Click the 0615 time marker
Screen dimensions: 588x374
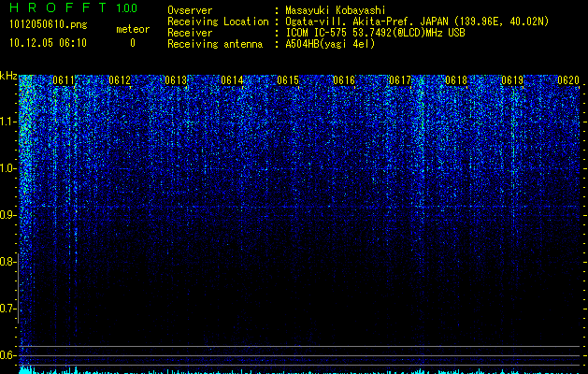click(288, 80)
